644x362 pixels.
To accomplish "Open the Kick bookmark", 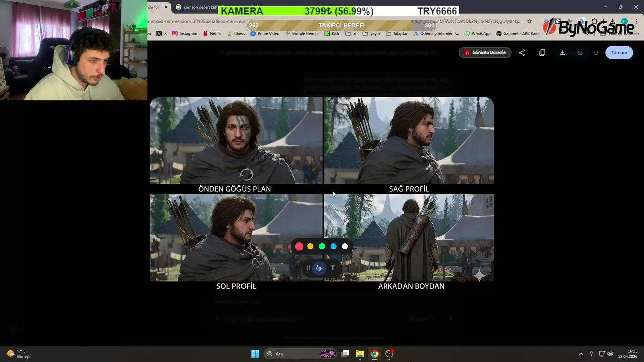I will point(332,34).
